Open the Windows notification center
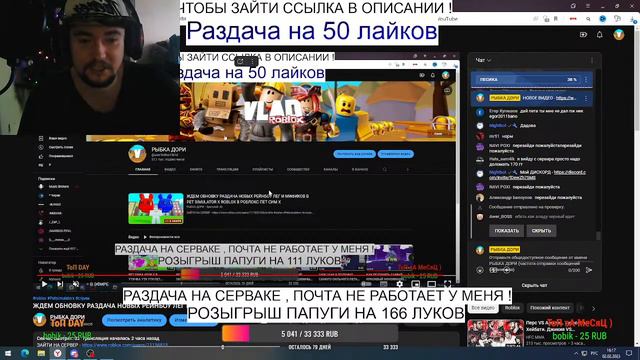This screenshot has width=640, height=360. [629, 353]
